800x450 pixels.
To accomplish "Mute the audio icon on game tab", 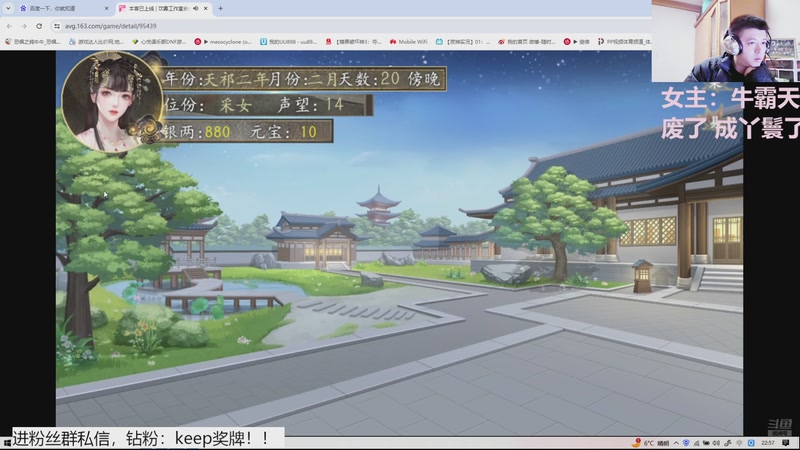I will tap(196, 8).
